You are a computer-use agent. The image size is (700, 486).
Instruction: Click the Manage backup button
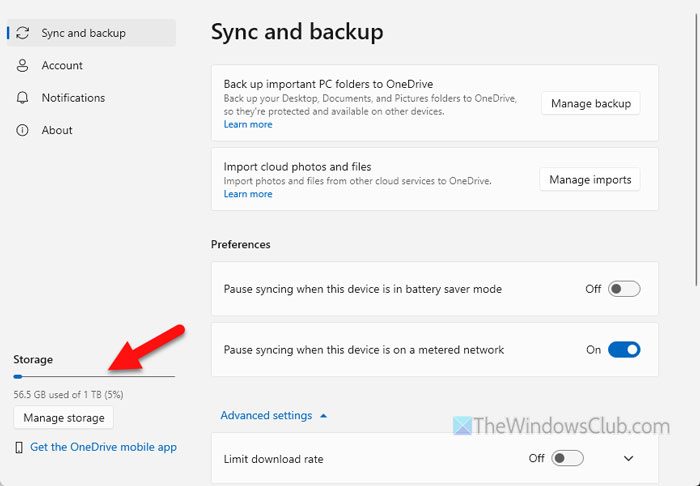coord(591,103)
